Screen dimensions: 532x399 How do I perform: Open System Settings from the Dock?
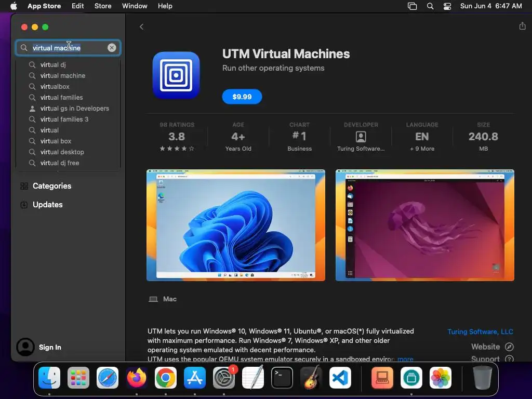click(224, 378)
